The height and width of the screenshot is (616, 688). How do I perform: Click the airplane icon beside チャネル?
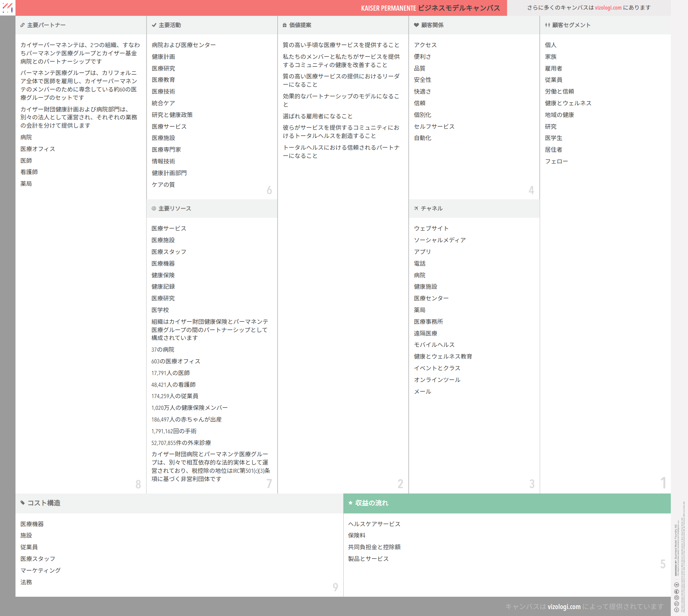pos(416,209)
